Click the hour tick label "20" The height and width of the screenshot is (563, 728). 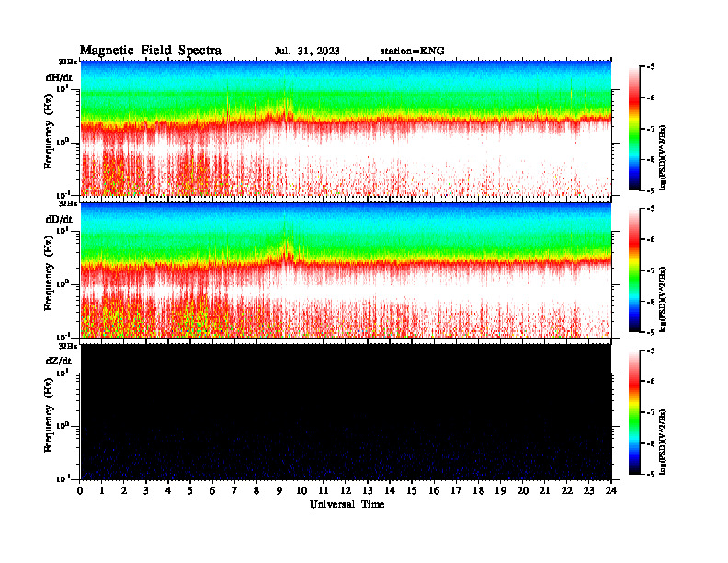[522, 491]
